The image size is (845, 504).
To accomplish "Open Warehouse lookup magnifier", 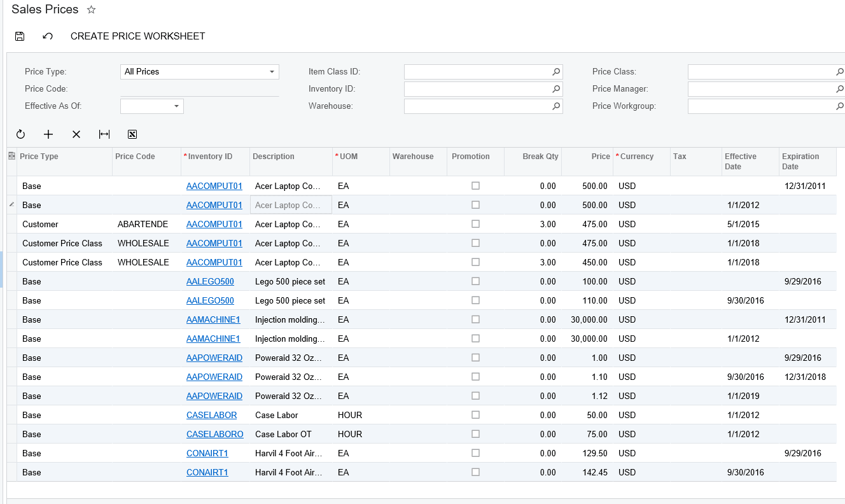I will point(556,106).
